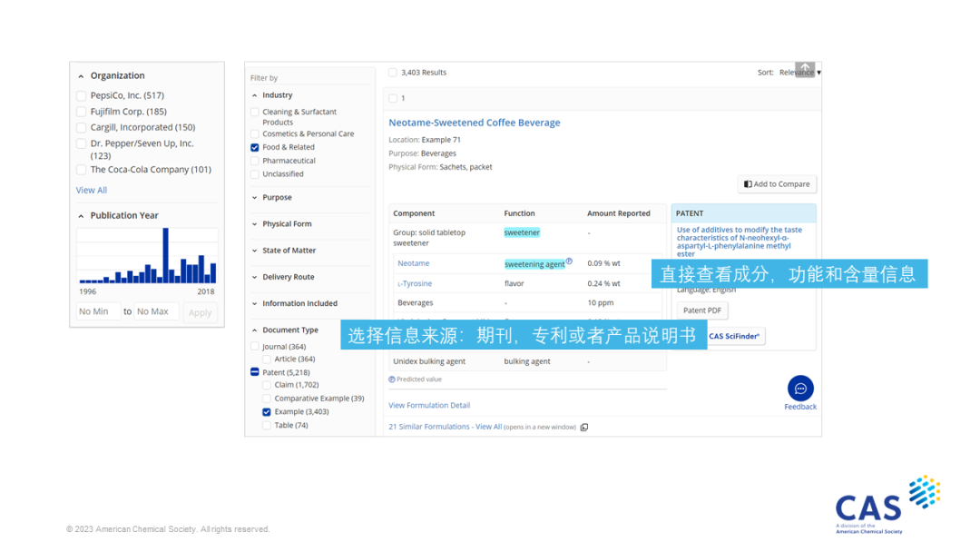Check the Table (74) checkbox
This screenshot has height=552, width=980.
(267, 425)
